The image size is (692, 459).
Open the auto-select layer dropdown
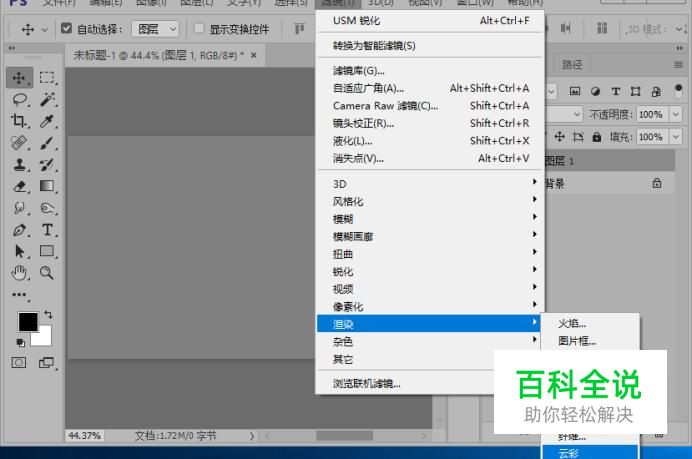155,29
